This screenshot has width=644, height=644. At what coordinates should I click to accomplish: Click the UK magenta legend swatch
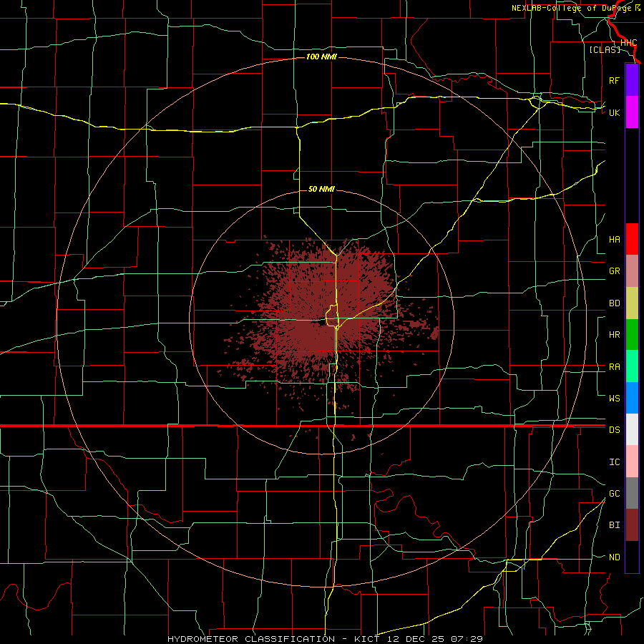pos(632,112)
